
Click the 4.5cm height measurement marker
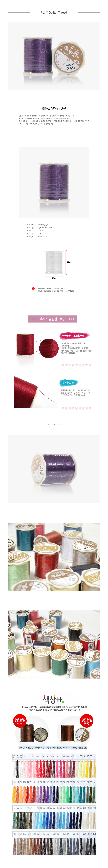[69, 262]
